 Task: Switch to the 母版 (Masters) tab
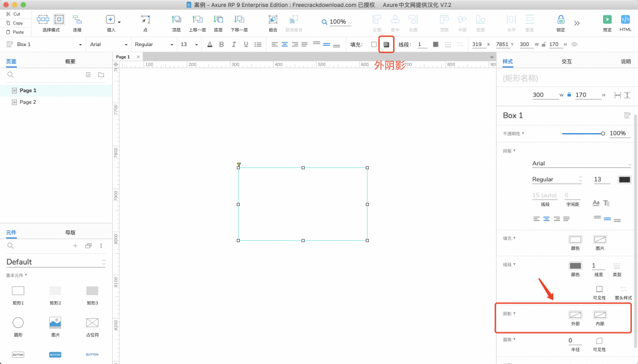click(70, 232)
